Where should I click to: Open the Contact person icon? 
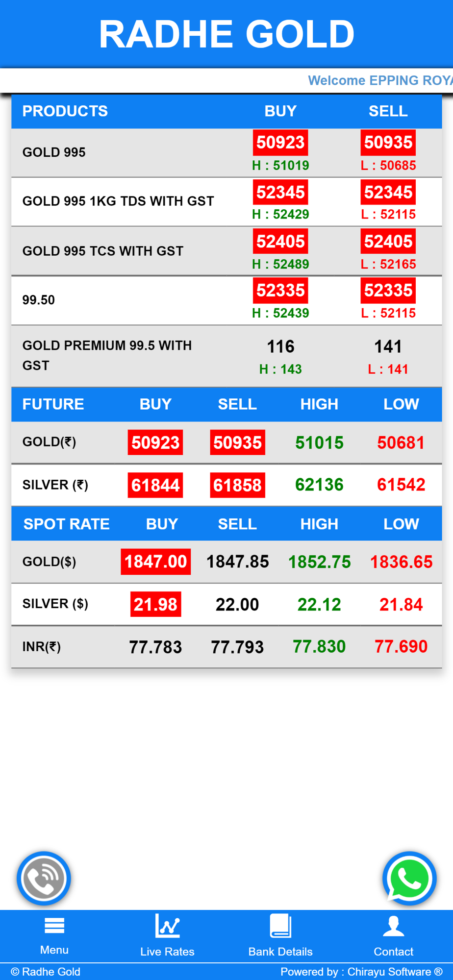pyautogui.click(x=394, y=926)
